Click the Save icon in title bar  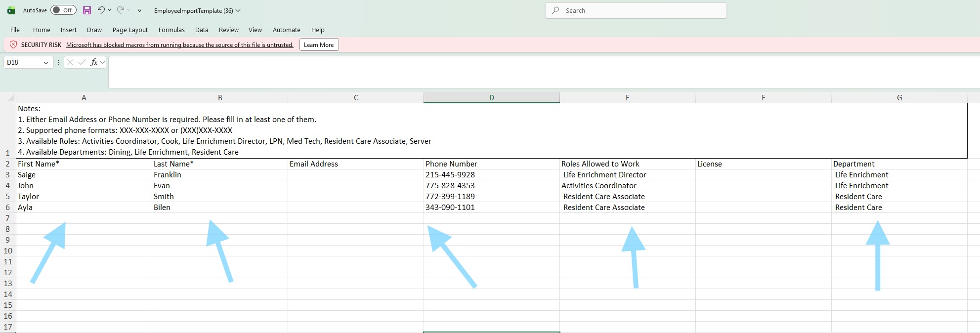(87, 10)
